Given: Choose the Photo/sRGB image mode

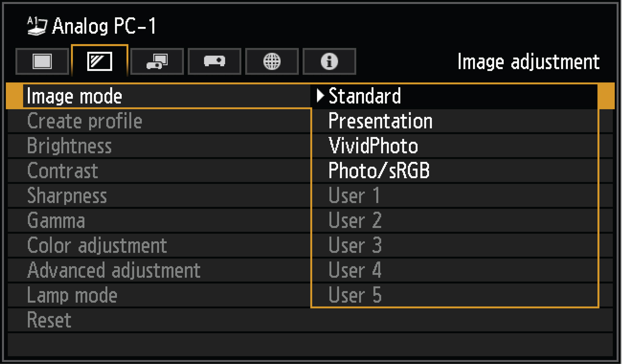Looking at the screenshot, I should tap(379, 171).
